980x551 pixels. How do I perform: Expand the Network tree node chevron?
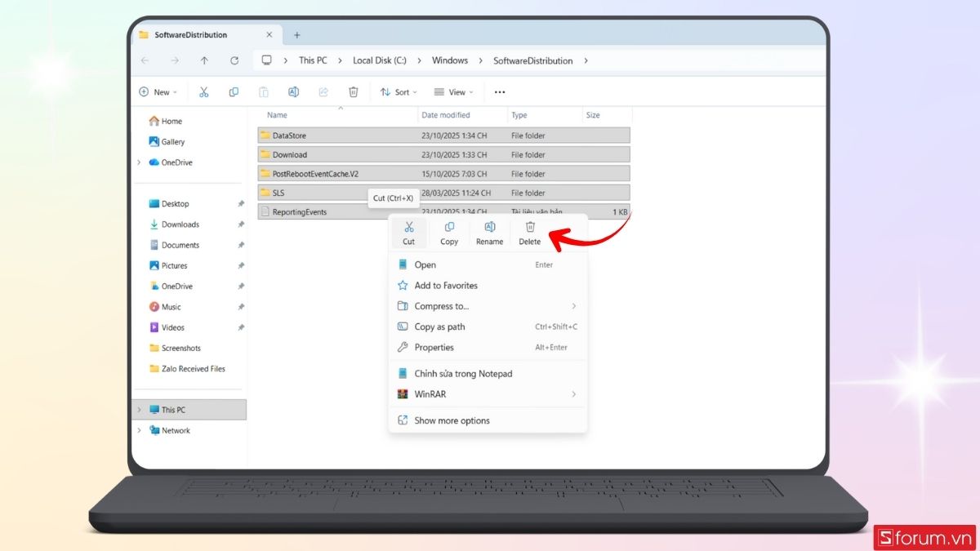tap(139, 430)
